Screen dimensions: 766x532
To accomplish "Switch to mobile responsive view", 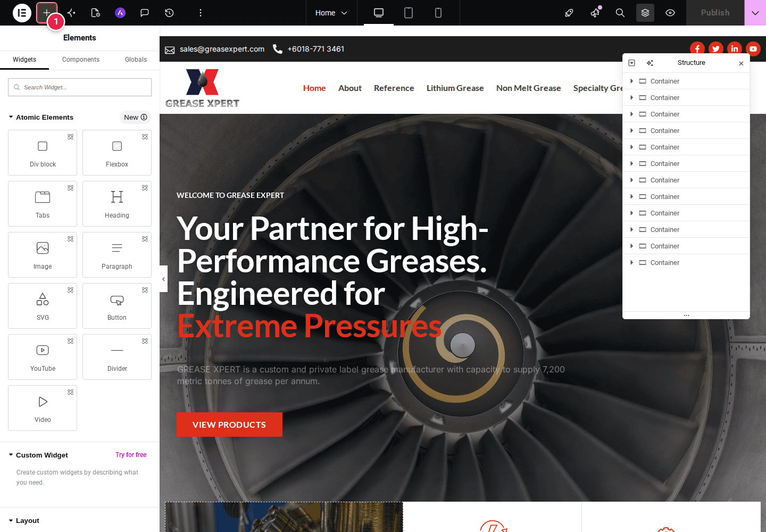I will click(438, 13).
